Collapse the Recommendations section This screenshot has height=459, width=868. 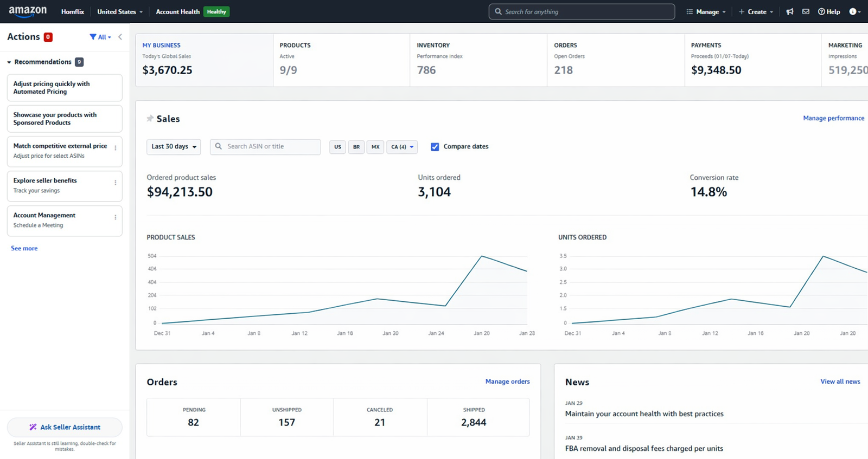(9, 62)
